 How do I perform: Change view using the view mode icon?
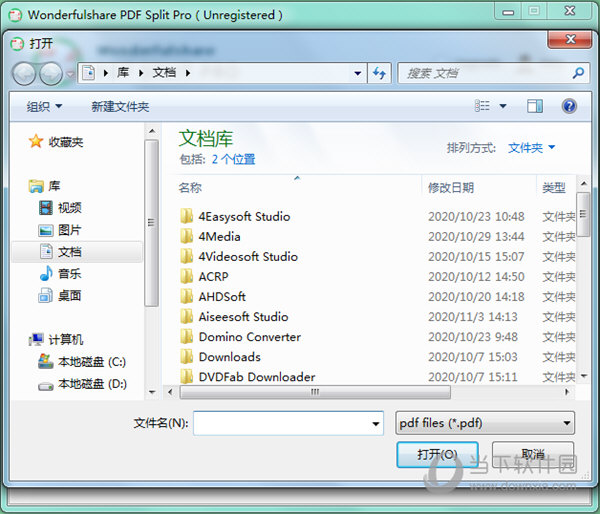482,106
